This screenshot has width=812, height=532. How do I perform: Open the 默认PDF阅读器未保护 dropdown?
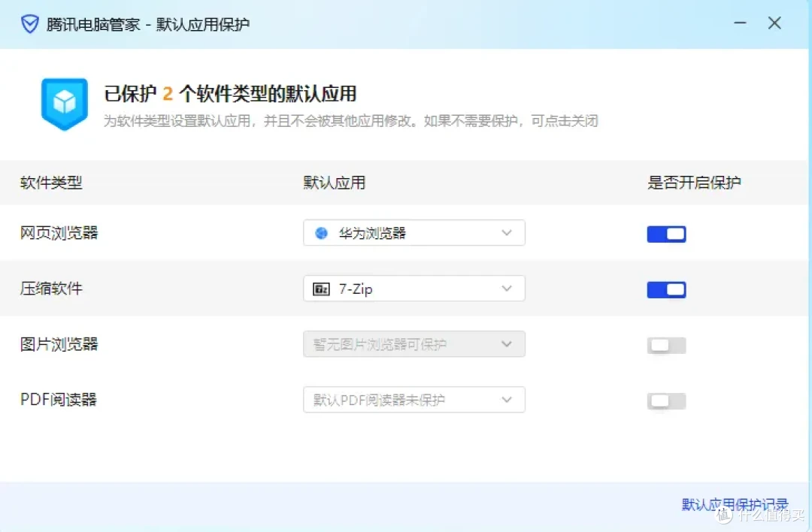pyautogui.click(x=414, y=400)
